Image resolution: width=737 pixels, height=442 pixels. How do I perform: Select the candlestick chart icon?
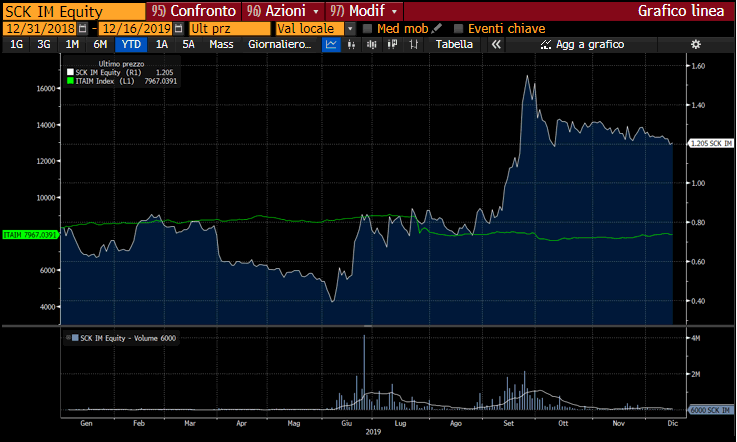click(x=351, y=44)
